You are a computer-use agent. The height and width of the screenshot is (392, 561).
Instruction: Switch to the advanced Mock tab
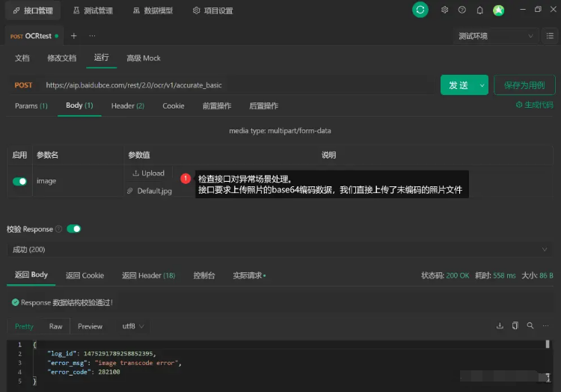coord(144,58)
